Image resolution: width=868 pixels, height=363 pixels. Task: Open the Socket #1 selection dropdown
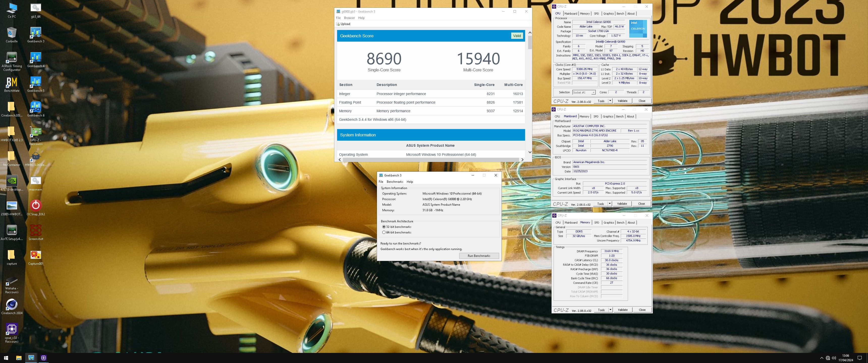pos(584,92)
